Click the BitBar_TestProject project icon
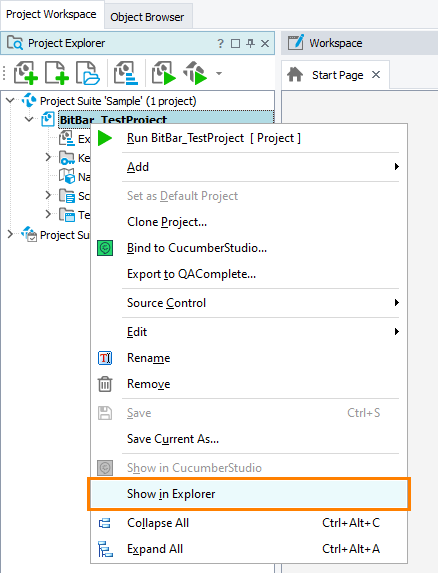Image resolution: width=438 pixels, height=573 pixels. (48, 119)
